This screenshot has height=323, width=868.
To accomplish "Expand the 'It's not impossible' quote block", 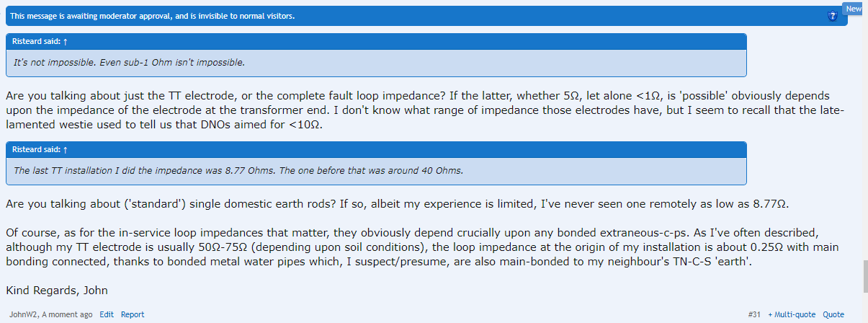I will (x=376, y=63).
